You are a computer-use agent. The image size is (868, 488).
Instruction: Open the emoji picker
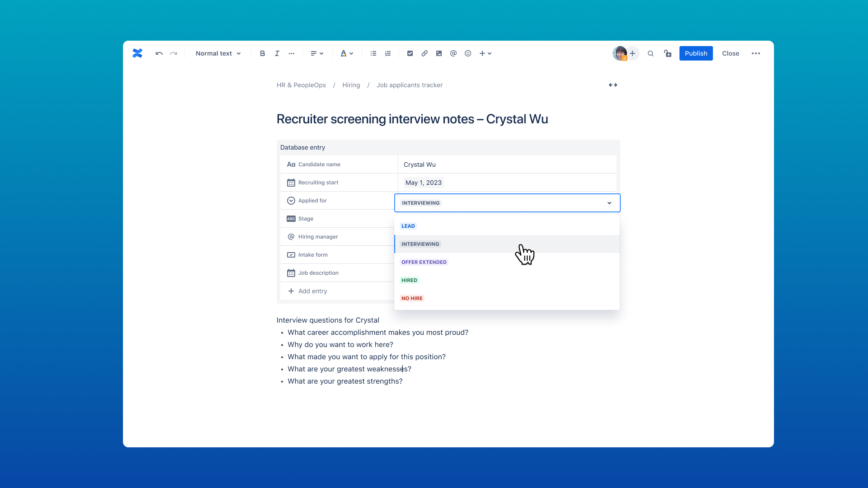[468, 53]
